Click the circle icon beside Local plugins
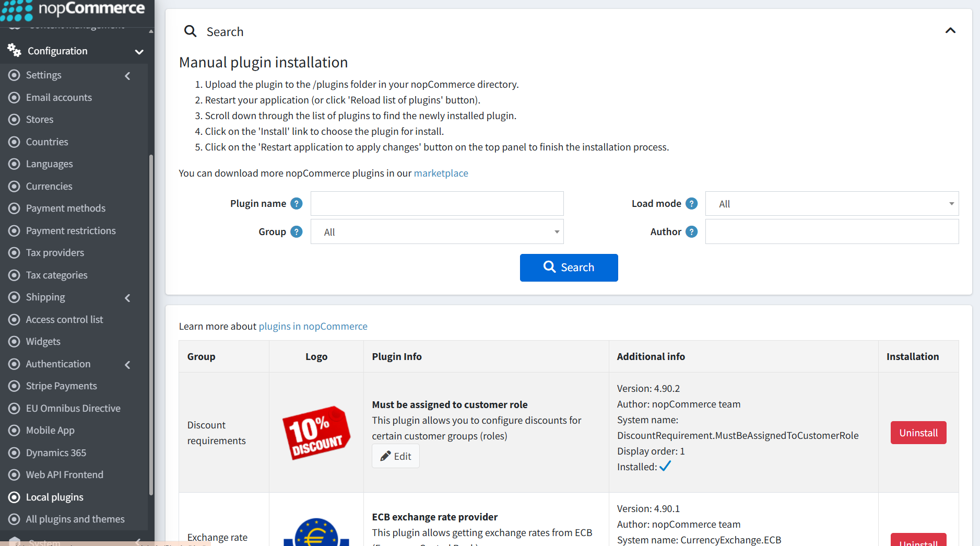Screen dimensions: 980x546 [14, 497]
